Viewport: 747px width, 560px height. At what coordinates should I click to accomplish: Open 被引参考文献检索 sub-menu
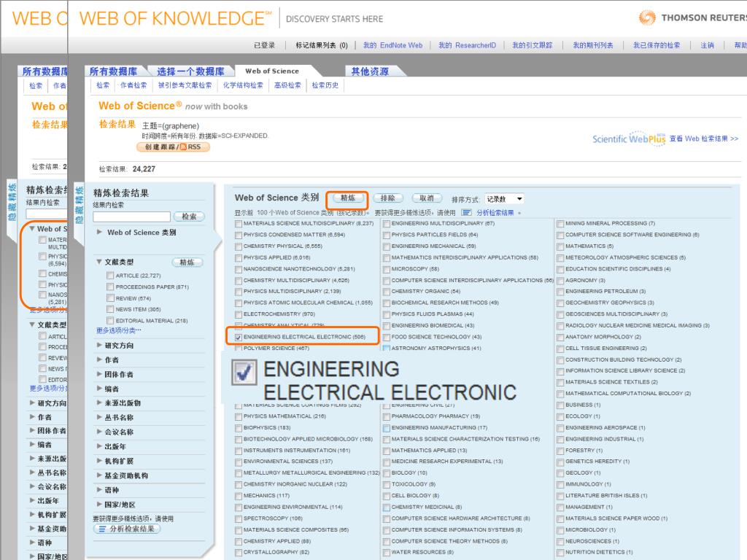(185, 85)
